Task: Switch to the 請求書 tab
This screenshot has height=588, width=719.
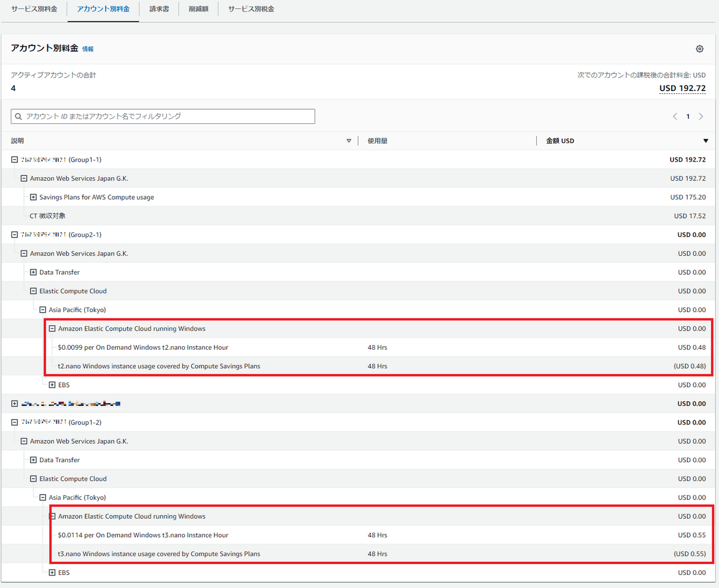Action: click(x=158, y=9)
